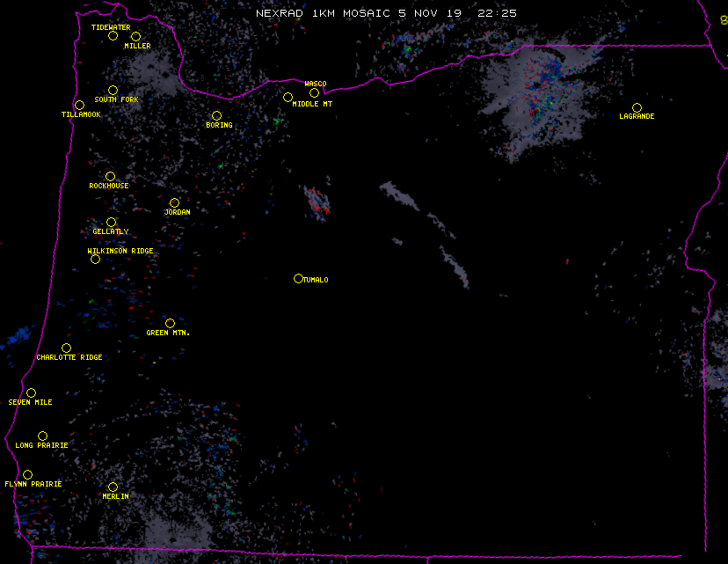
Task: Select the Seven Mile station circle
Action: pos(31,393)
